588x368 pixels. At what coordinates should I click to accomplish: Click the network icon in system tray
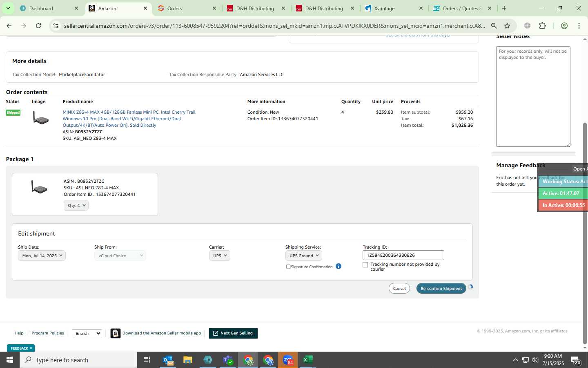click(526, 360)
